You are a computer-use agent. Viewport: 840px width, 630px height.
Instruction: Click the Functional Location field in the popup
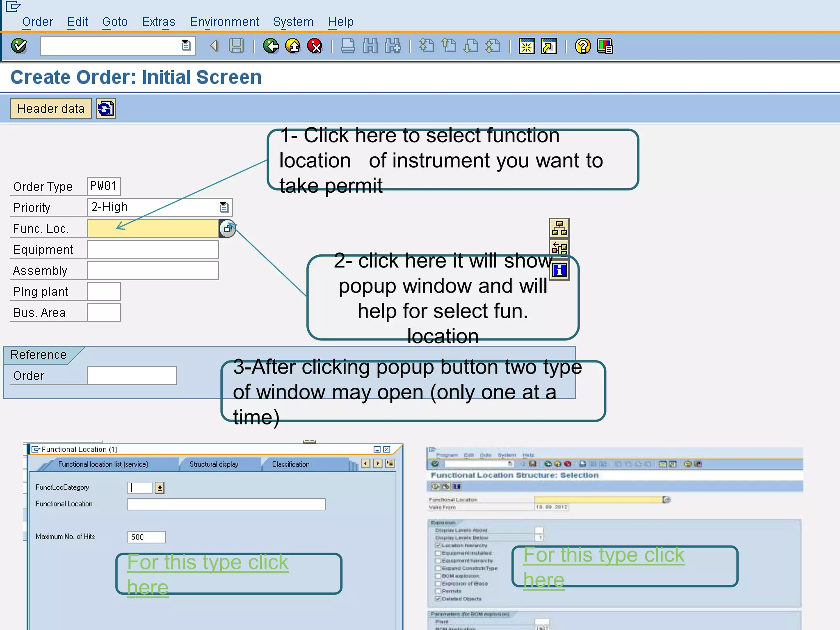(x=226, y=504)
